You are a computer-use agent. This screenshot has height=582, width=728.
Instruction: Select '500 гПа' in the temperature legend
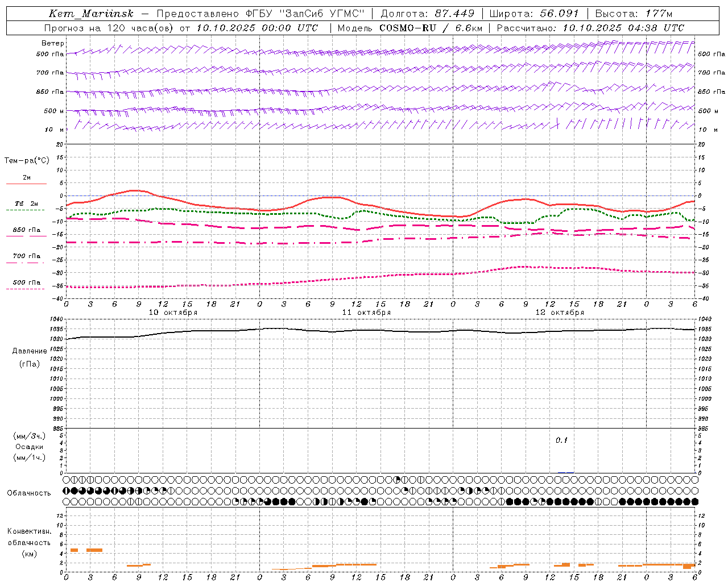coord(27,282)
